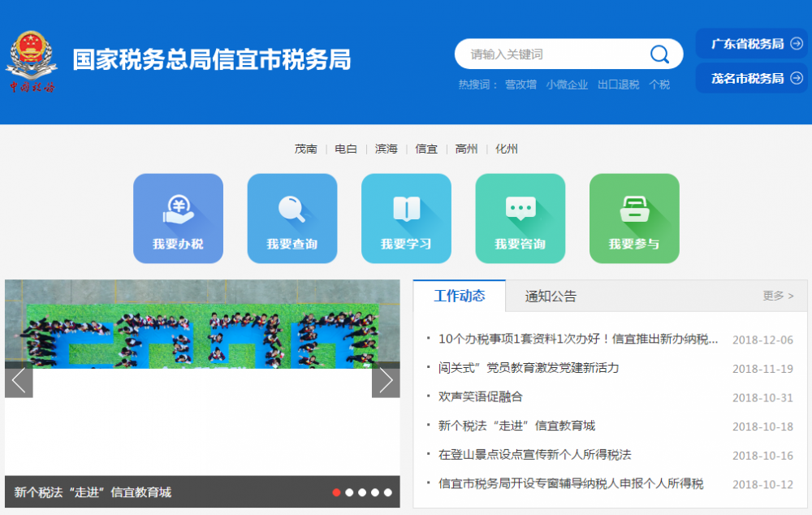The height and width of the screenshot is (515, 812).
Task: Click the magnifier search icon in search box
Action: tap(659, 54)
